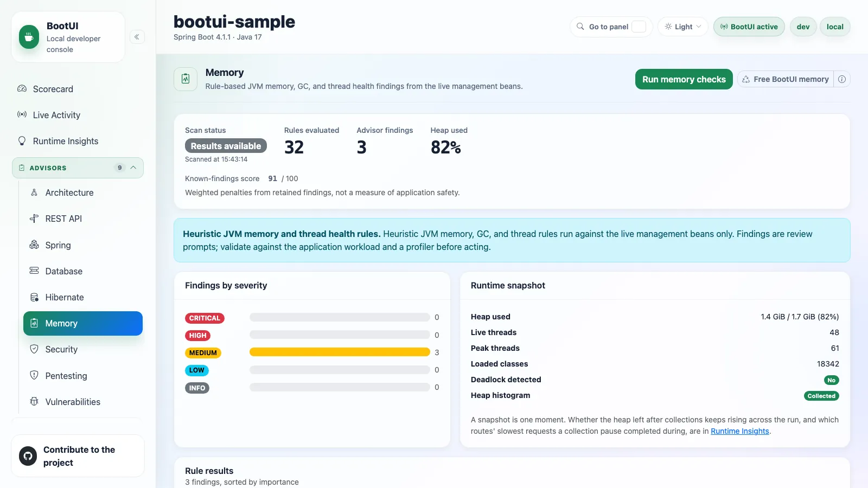This screenshot has height=488, width=868.
Task: Toggle the BootUI active status pill
Action: click(x=749, y=27)
